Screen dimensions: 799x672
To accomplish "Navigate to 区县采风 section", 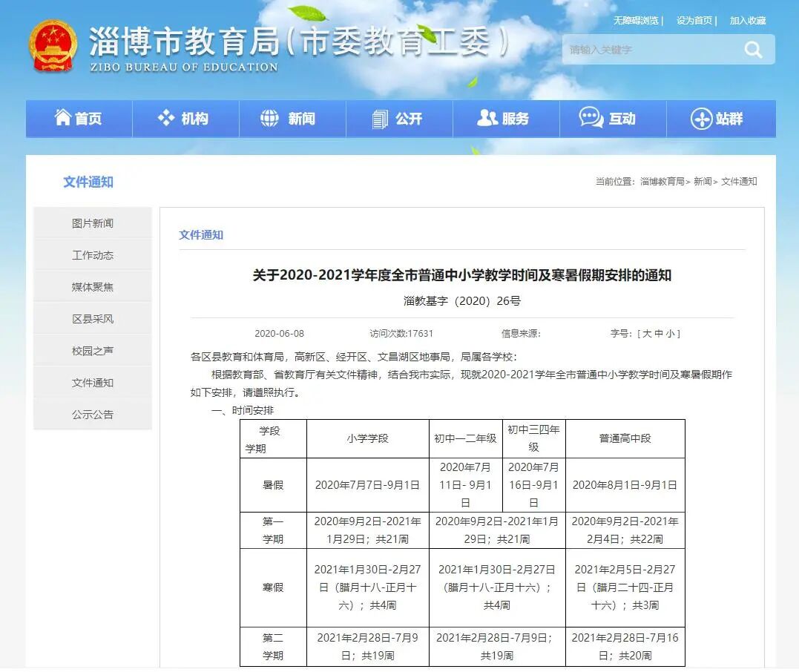I will (92, 318).
